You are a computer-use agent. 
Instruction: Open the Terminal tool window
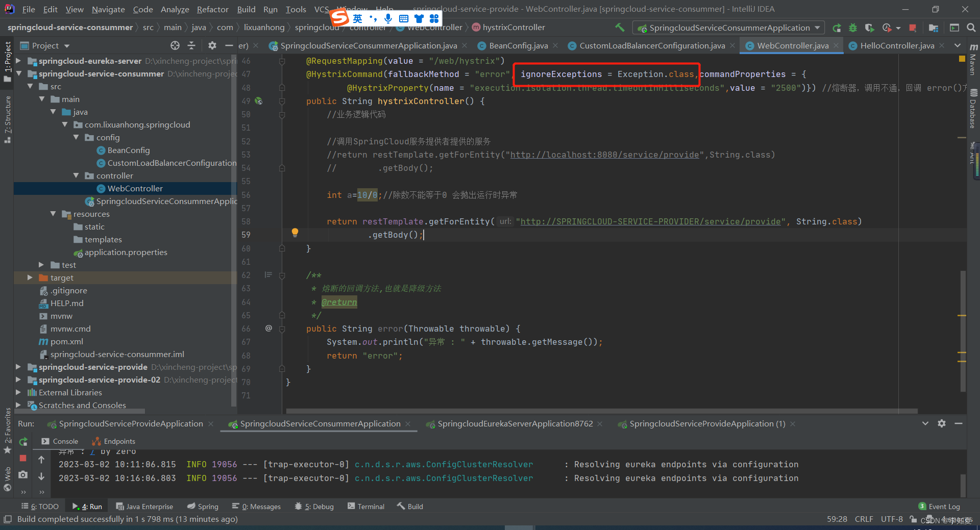[x=366, y=507]
